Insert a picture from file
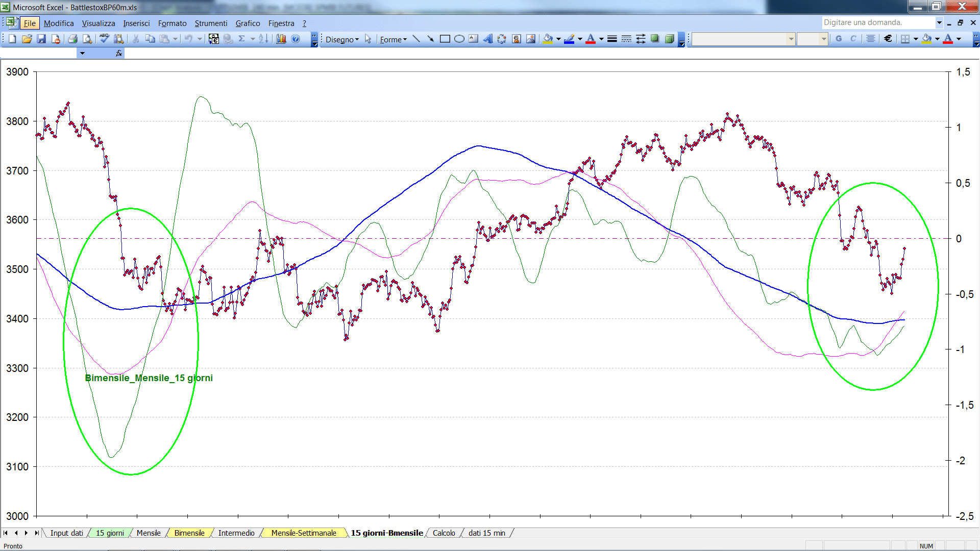 click(531, 39)
